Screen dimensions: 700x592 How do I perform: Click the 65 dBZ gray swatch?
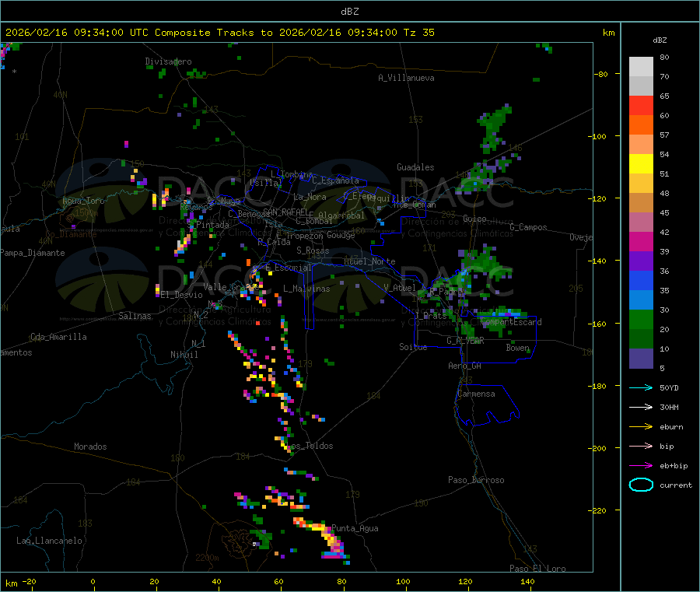[641, 86]
